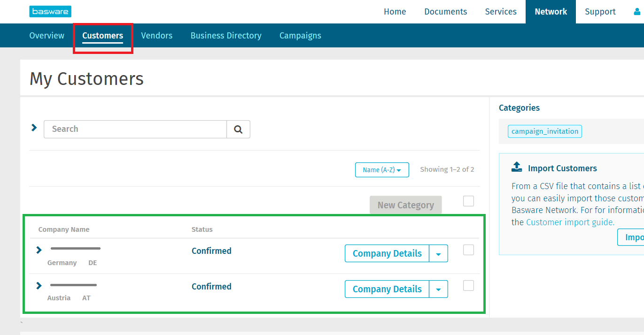Go to the Documents menu
This screenshot has width=644, height=335.
445,12
